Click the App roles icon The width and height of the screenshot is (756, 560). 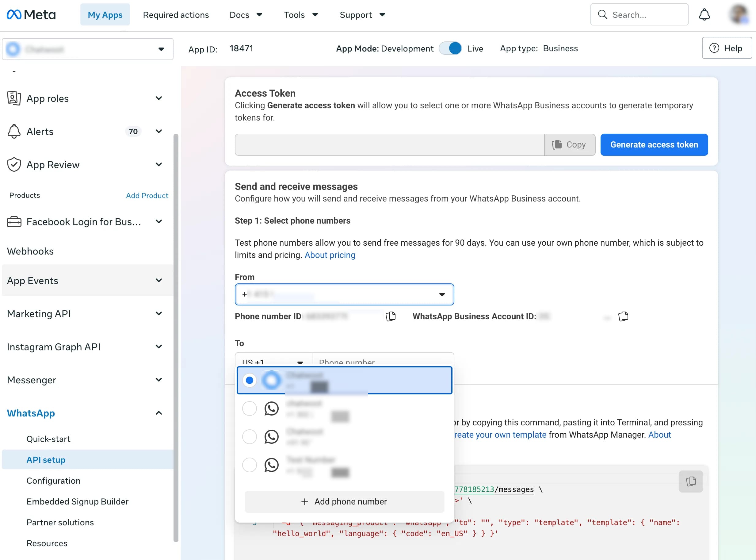point(14,98)
